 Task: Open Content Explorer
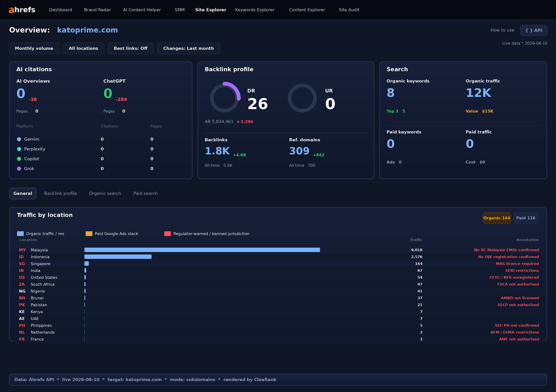307,10
